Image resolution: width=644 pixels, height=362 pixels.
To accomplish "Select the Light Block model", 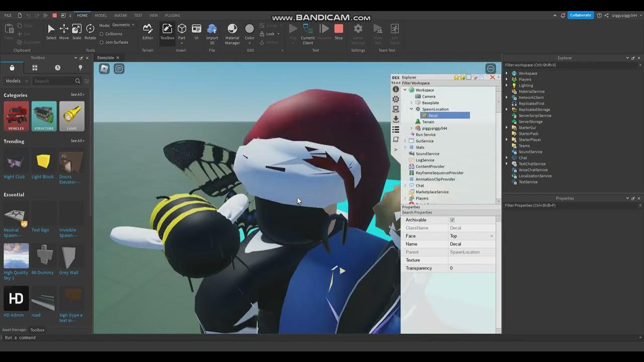I will click(43, 165).
